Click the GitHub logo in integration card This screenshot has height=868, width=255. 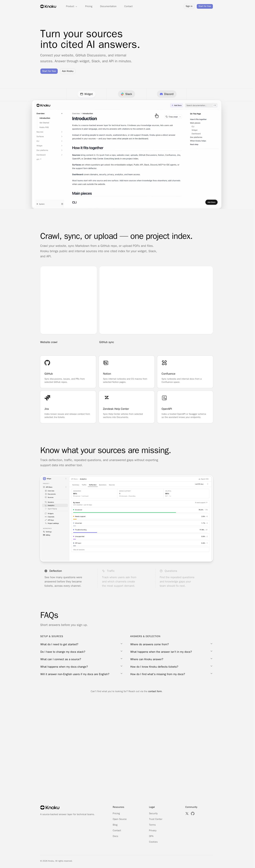point(47,363)
